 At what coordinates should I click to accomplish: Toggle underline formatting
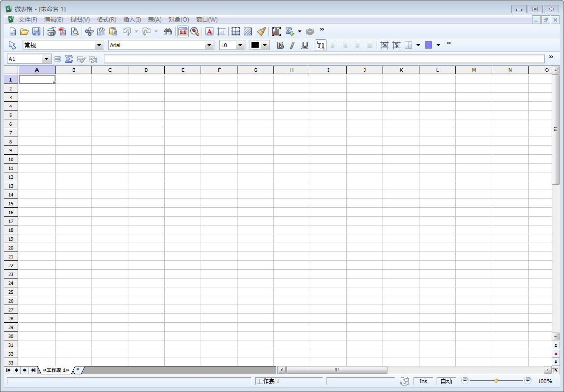304,45
